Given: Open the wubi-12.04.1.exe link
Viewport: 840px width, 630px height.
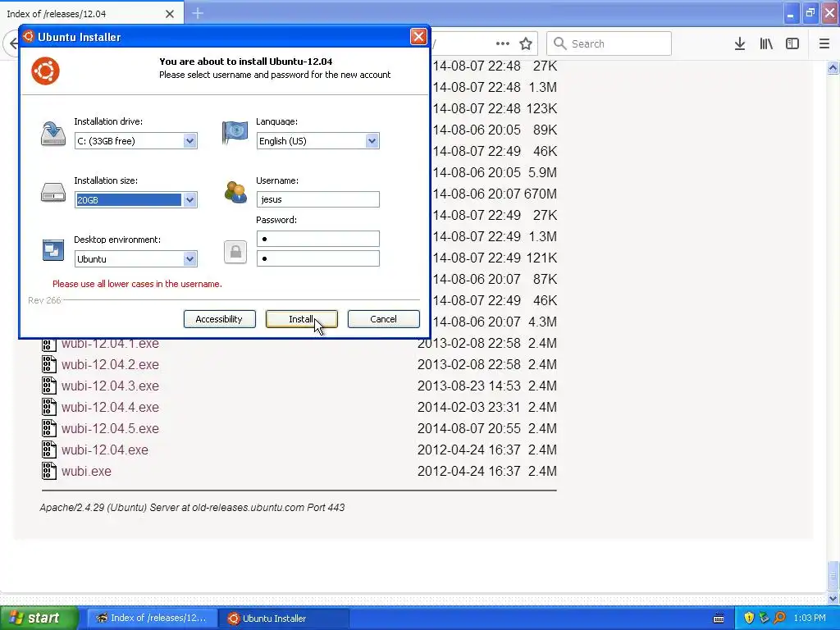Looking at the screenshot, I should [x=110, y=344].
